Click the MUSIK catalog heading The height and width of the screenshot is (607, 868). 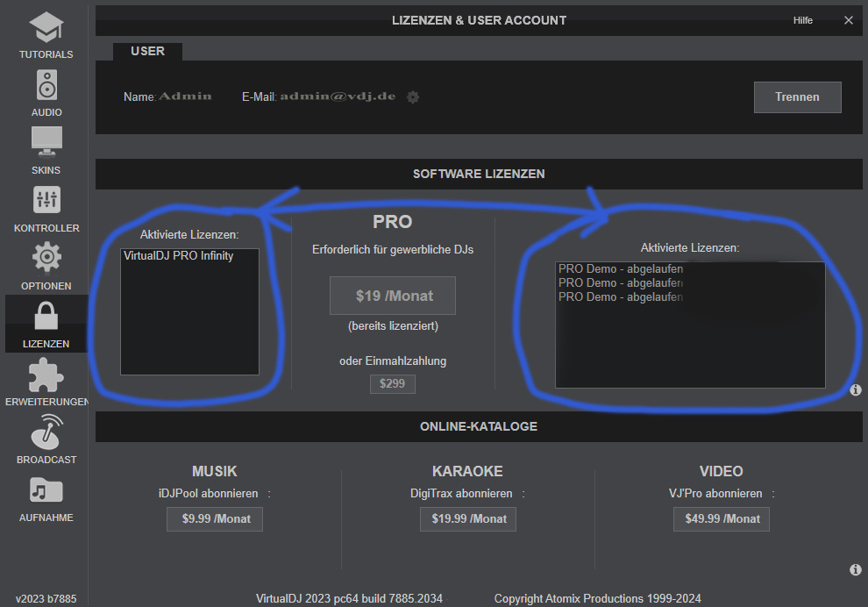pos(214,471)
